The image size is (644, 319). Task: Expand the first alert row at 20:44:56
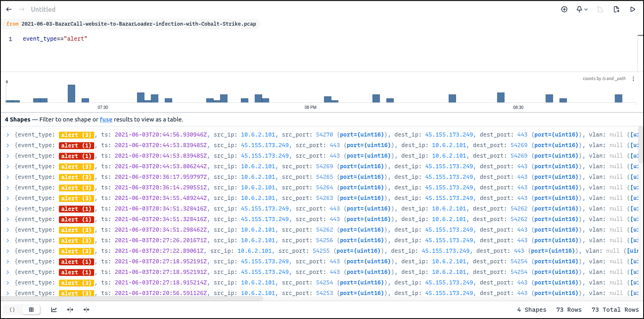click(8, 135)
